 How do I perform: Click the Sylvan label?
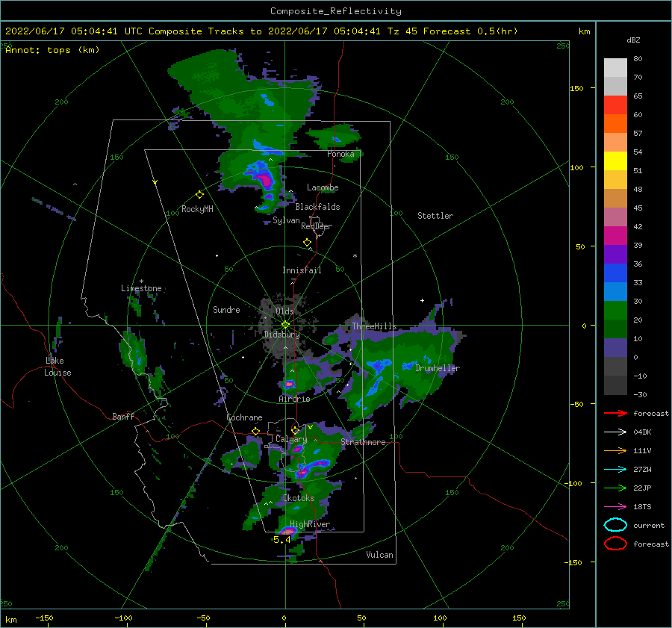pyautogui.click(x=286, y=220)
